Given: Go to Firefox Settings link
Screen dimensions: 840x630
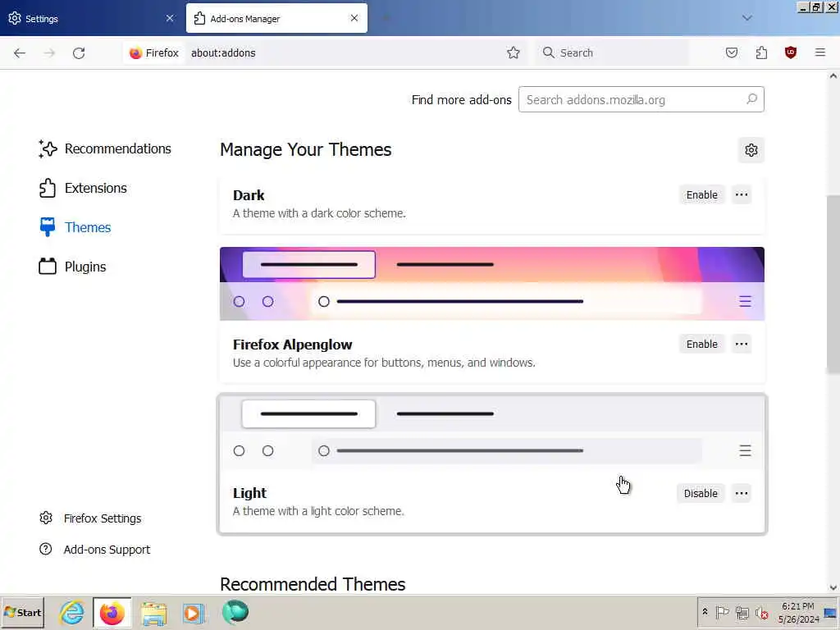Looking at the screenshot, I should (90, 518).
